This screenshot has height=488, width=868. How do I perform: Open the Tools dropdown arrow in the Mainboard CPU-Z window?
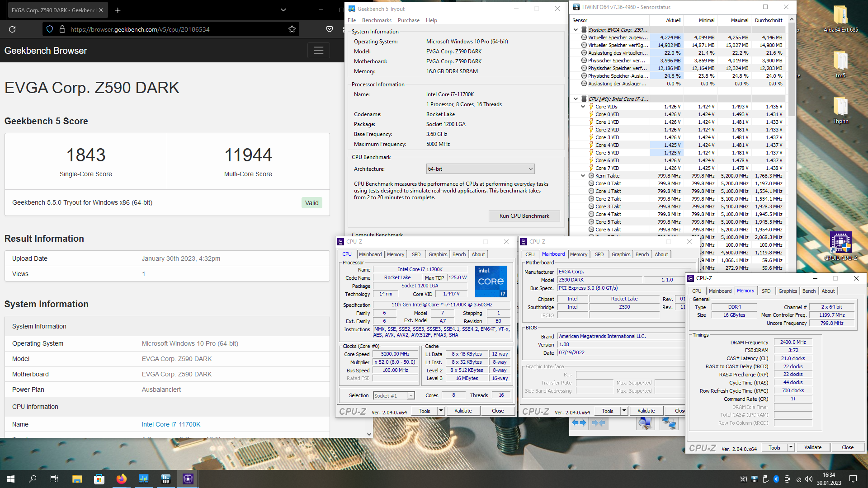(x=624, y=411)
